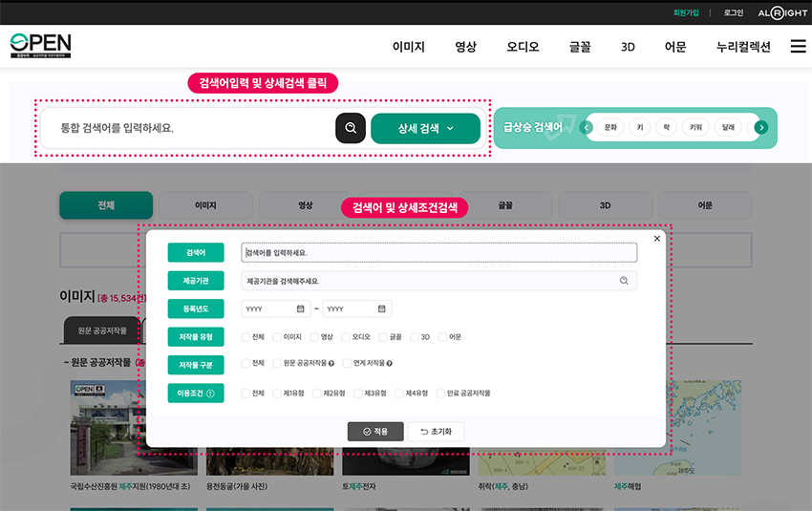Open the 영상 top navigation menu
The image size is (812, 511).
[465, 47]
